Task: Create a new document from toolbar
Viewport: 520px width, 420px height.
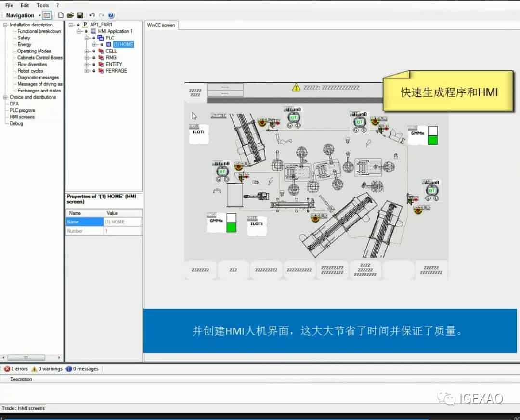Action: click(61, 15)
